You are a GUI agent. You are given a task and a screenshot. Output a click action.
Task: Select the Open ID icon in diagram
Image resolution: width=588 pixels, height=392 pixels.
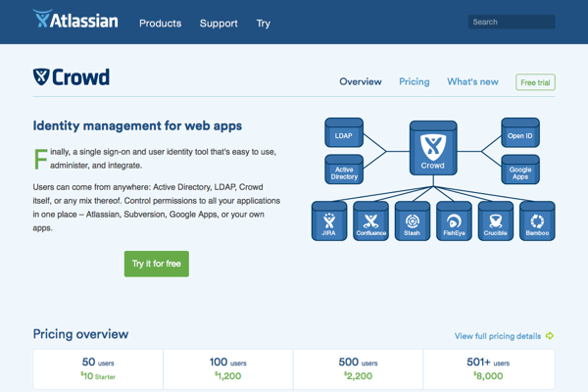click(520, 133)
